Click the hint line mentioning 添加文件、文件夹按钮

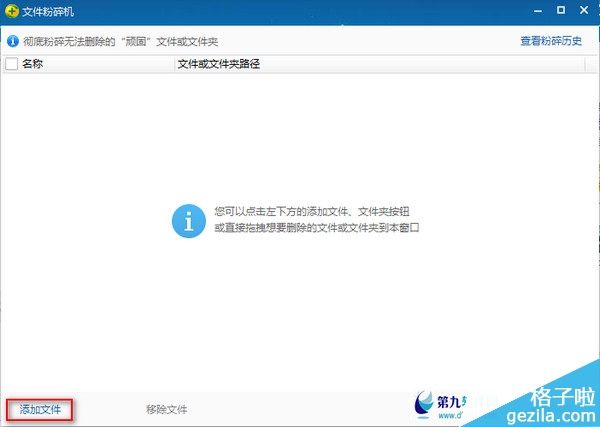coord(314,213)
